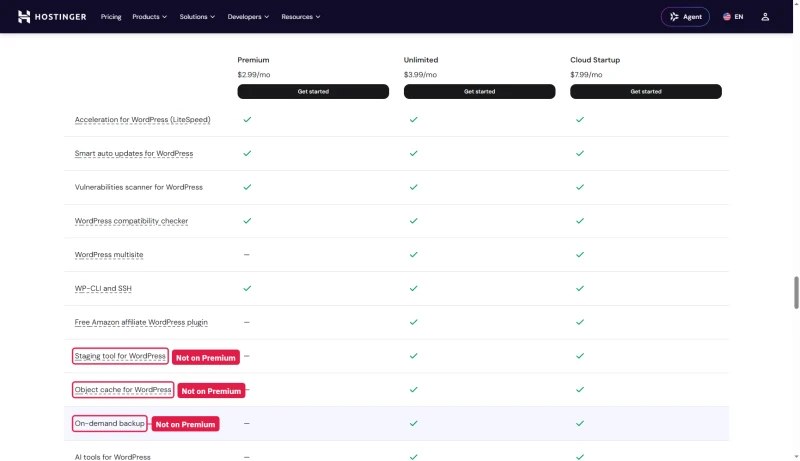Click Smart auto updates for WordPress label

point(134,153)
